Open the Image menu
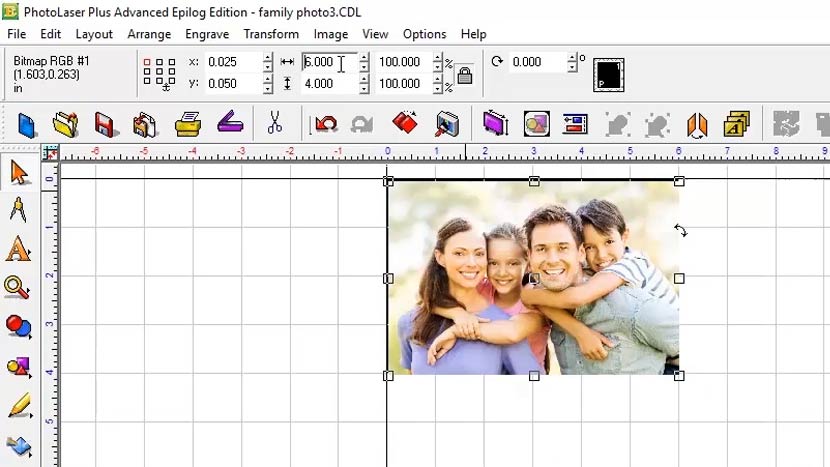 (331, 34)
